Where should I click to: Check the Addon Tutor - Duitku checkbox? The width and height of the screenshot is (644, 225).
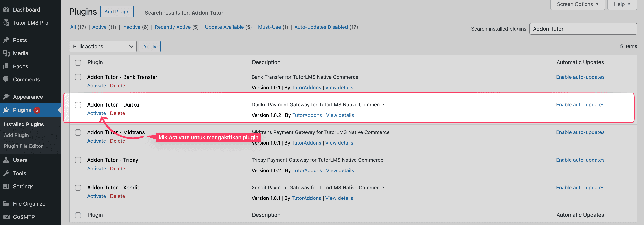[78, 105]
